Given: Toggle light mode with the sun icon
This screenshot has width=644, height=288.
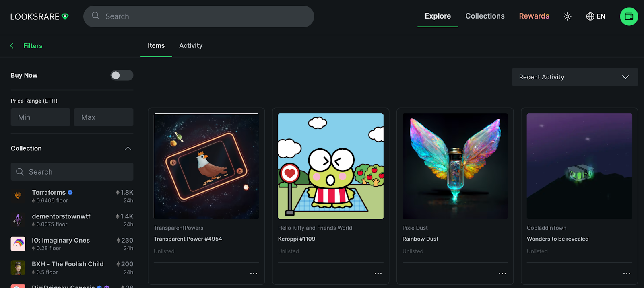Looking at the screenshot, I should point(567,16).
